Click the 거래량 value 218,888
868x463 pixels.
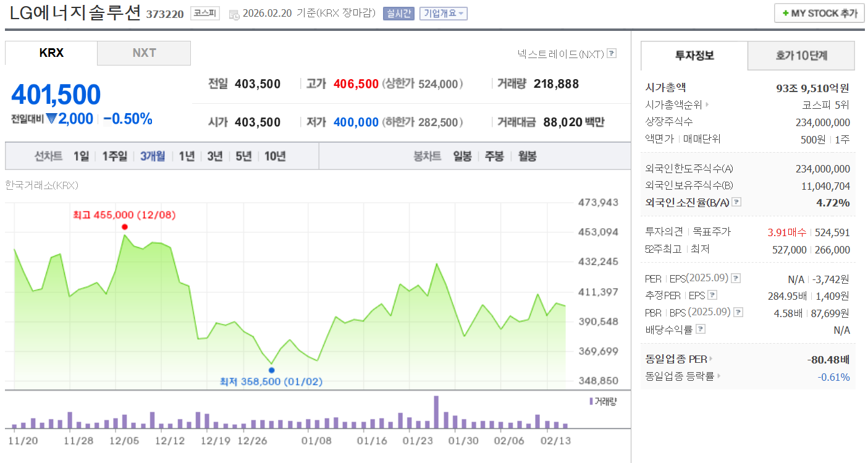(556, 84)
